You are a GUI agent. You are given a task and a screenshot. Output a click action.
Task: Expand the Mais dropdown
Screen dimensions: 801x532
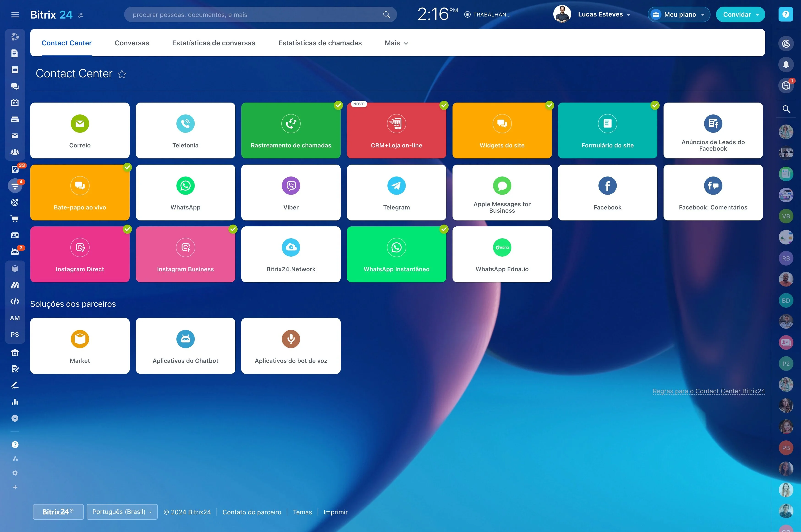click(396, 43)
